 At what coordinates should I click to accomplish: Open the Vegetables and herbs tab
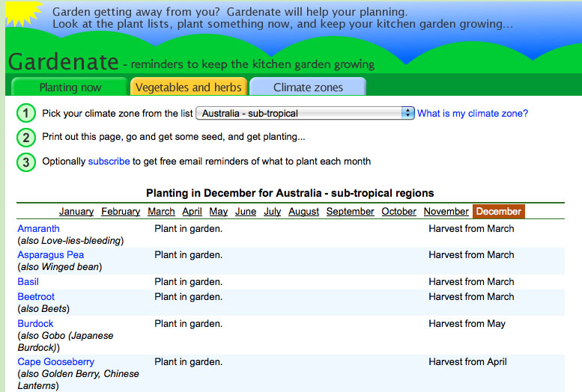pyautogui.click(x=188, y=87)
